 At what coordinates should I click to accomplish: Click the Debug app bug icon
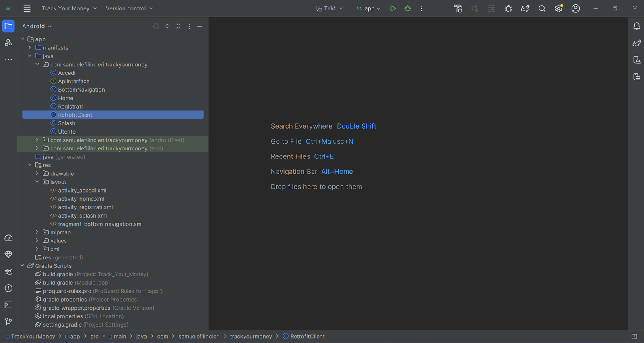pos(407,8)
